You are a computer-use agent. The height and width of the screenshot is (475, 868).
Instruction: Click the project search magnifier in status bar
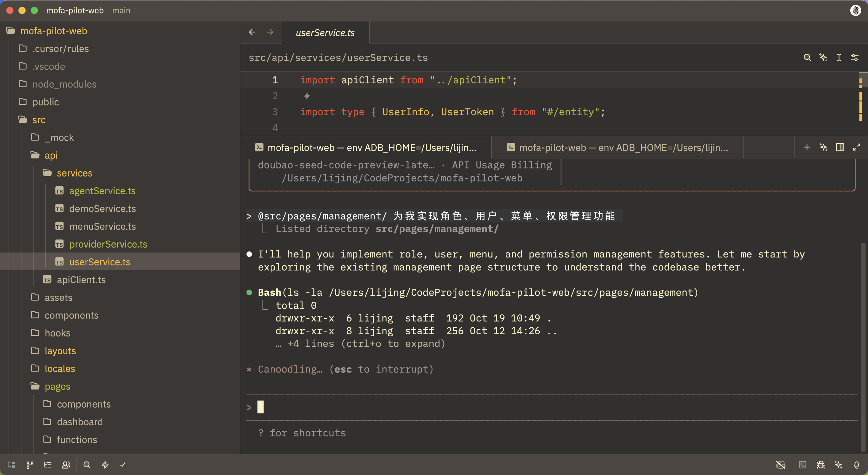(x=87, y=465)
